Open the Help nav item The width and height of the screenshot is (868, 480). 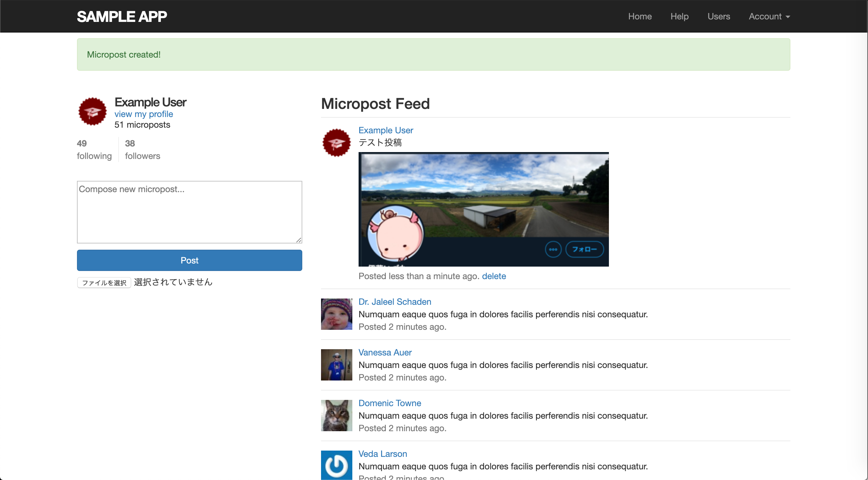point(679,17)
